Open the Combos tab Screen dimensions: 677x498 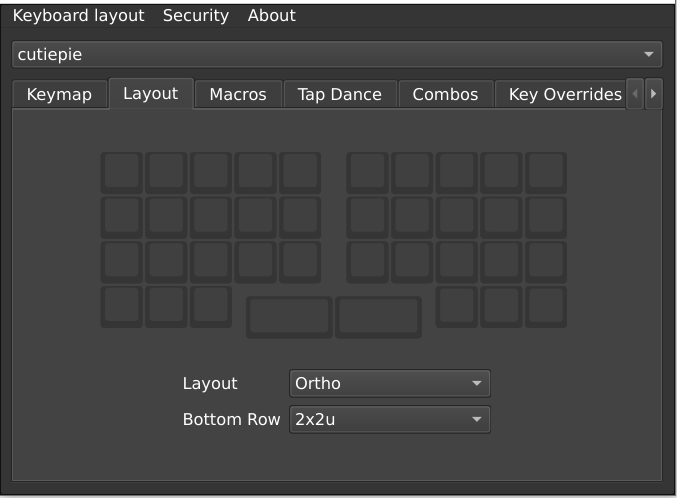coord(446,95)
